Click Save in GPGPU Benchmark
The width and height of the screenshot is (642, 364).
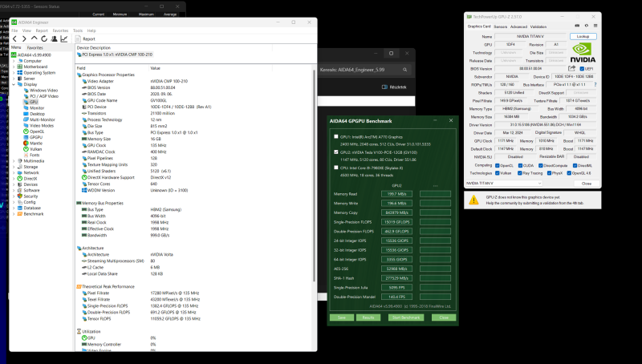pos(342,317)
